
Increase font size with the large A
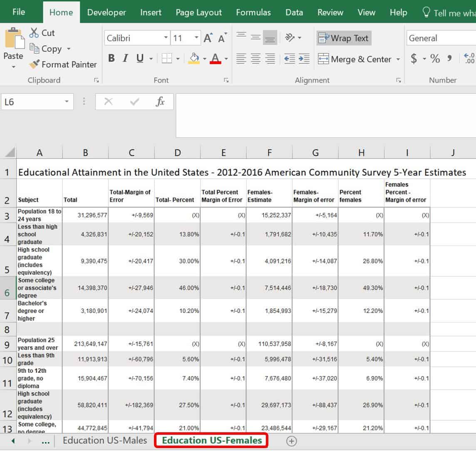208,38
